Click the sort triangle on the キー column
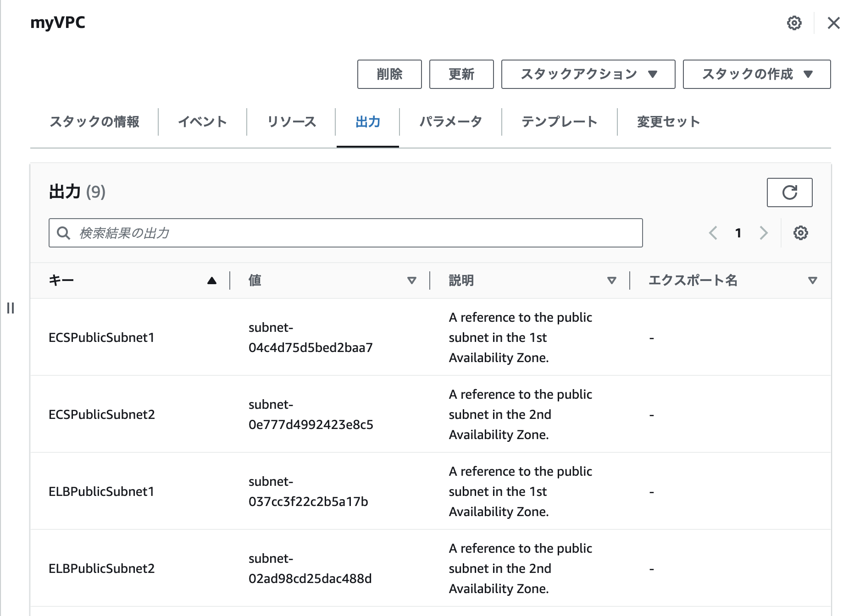This screenshot has width=843, height=616. pyautogui.click(x=211, y=280)
